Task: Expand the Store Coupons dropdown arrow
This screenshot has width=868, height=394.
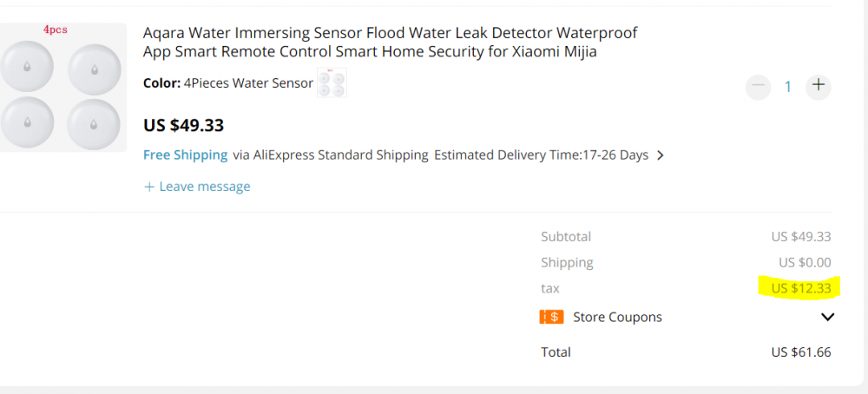Action: [x=827, y=318]
